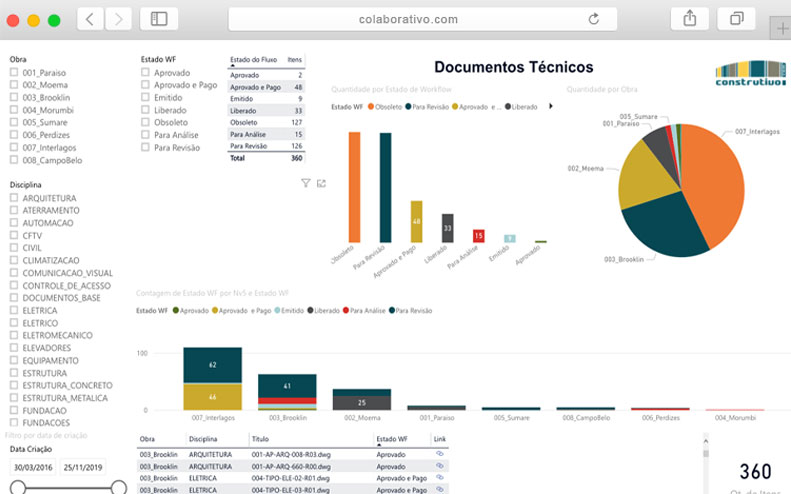This screenshot has height=494, width=791.
Task: Expand the bar chart legend with the arrow
Action: coord(551,106)
